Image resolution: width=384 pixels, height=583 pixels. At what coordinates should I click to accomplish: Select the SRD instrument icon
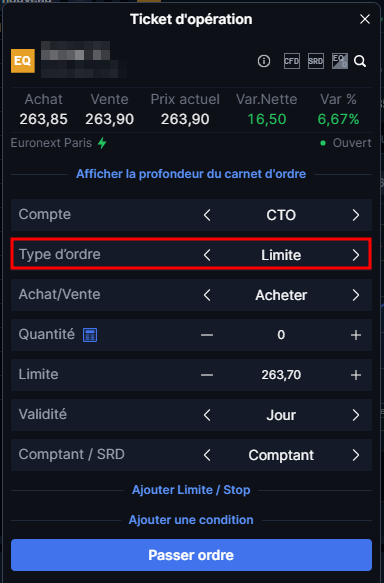point(316,61)
